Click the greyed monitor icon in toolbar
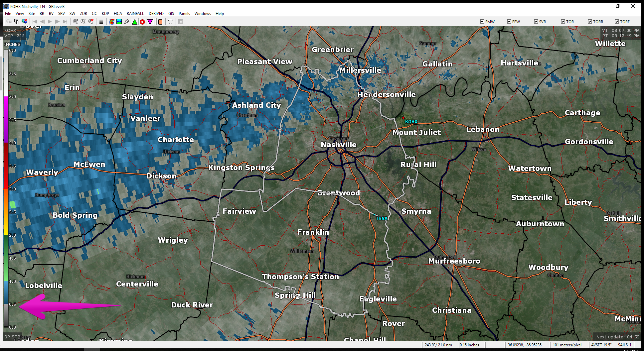The image size is (644, 351). tap(9, 22)
